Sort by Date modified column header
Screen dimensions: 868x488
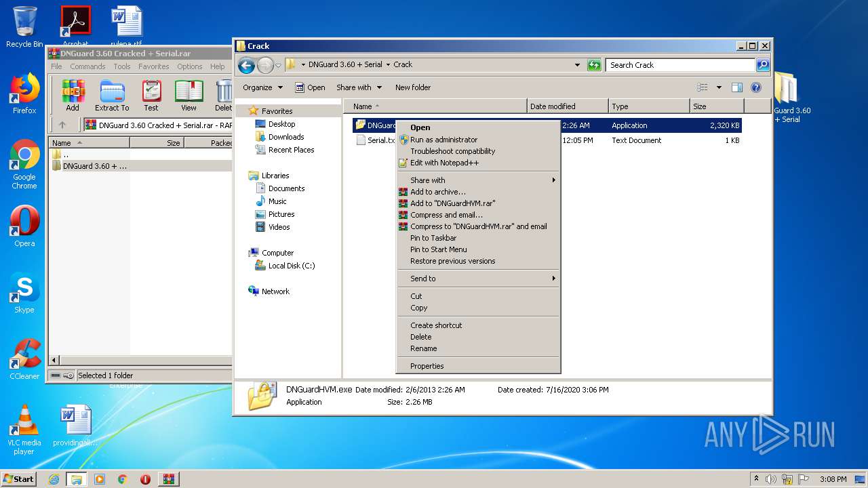(x=568, y=106)
